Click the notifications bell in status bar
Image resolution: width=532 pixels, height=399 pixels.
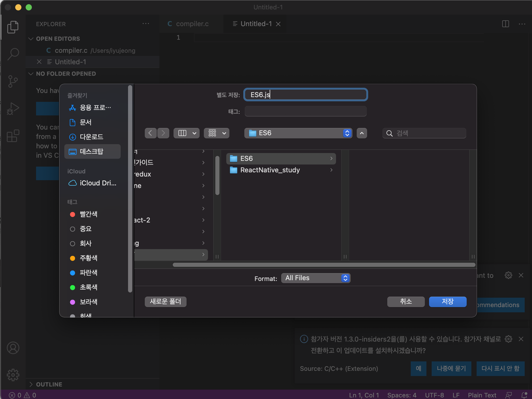click(524, 395)
